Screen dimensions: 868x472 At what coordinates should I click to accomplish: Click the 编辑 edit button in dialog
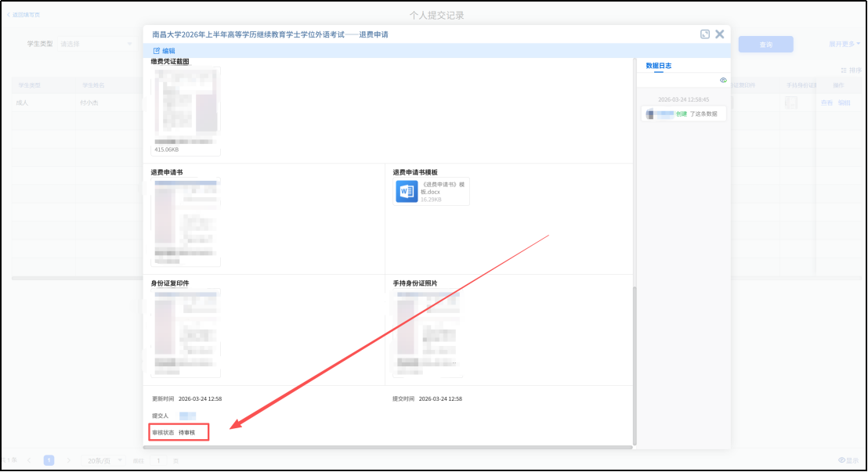[x=164, y=50]
